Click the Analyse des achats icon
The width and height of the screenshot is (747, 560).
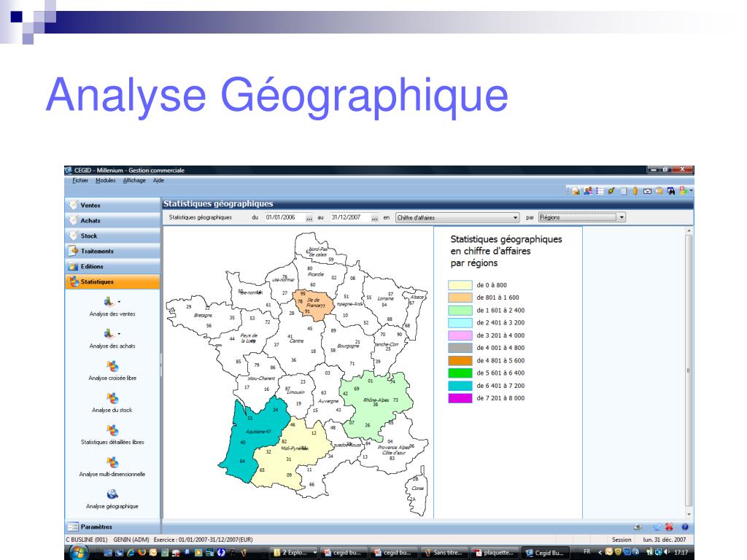[109, 334]
